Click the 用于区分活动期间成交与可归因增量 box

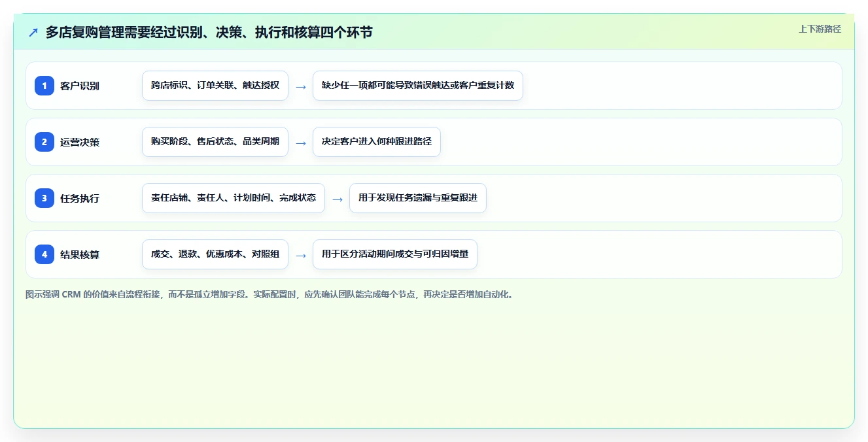[x=395, y=254]
